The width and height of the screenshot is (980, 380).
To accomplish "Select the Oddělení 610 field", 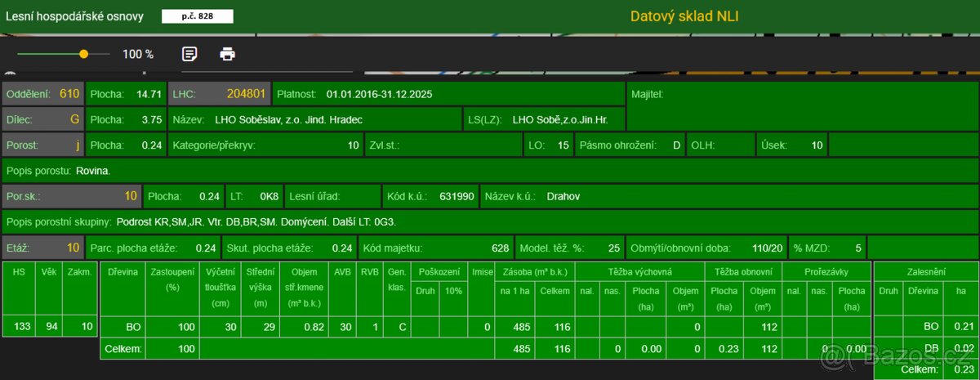I will coord(43,94).
